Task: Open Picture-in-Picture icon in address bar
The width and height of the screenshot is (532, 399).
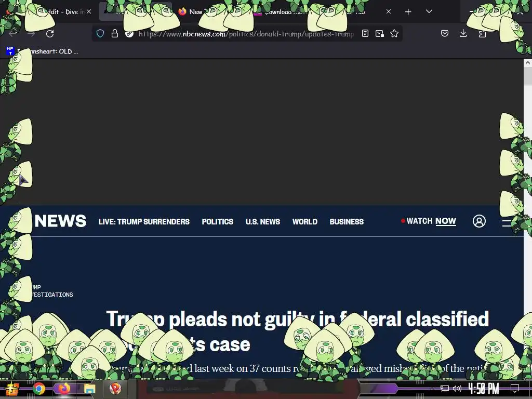Action: coord(380,33)
